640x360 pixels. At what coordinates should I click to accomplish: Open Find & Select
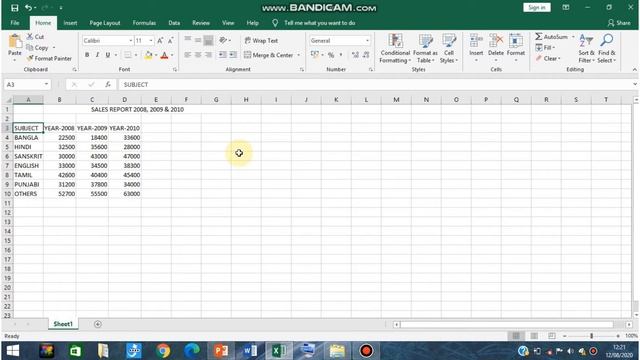point(607,49)
